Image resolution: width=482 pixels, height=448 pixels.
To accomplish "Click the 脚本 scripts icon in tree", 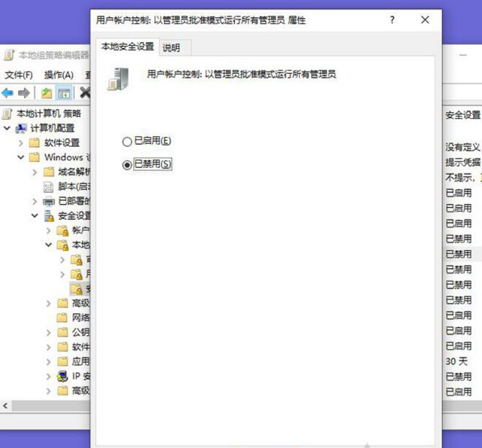I will coord(49,187).
